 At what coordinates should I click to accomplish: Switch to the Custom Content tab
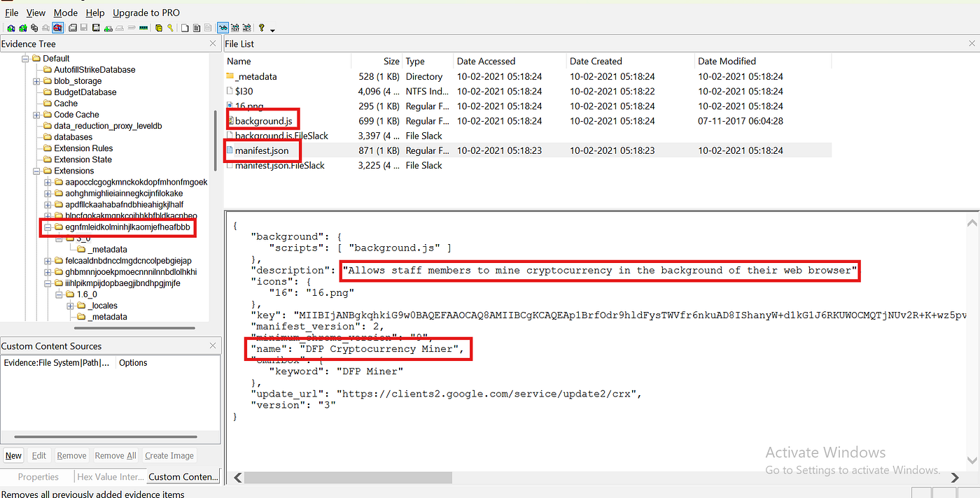pyautogui.click(x=183, y=477)
